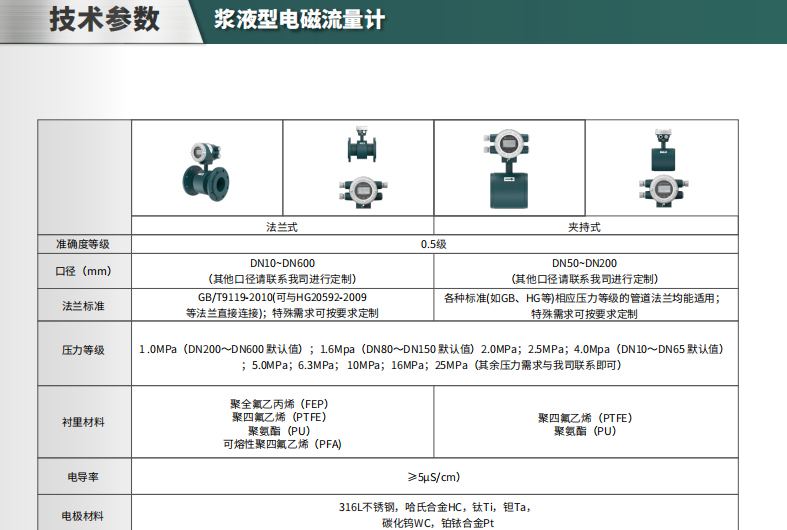Click the 0.5级 accuracy value cell
The image size is (787, 530).
[434, 244]
